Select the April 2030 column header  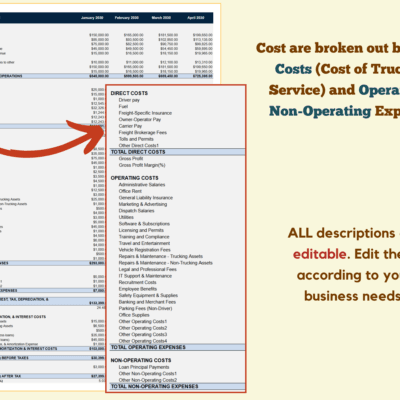click(196, 18)
